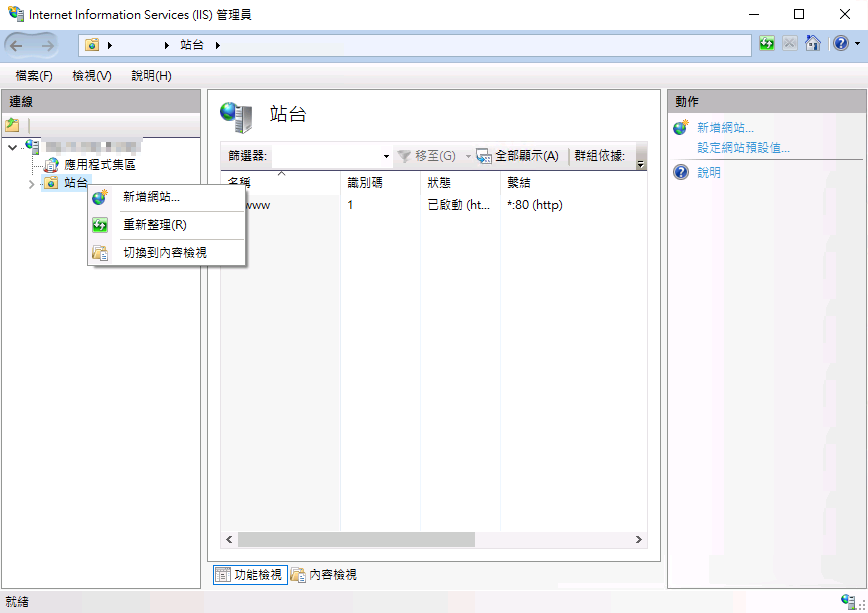Click the IIS Manager title bar icon

16,13
